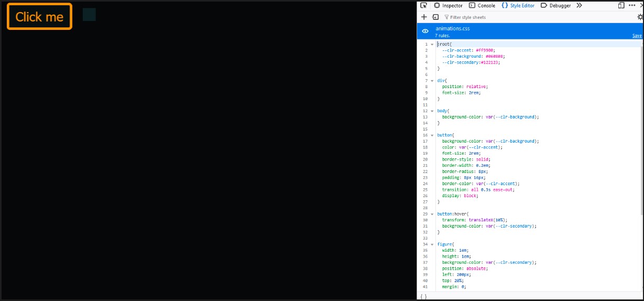Switch to the Inspector tab
The image size is (644, 301).
[x=449, y=6]
